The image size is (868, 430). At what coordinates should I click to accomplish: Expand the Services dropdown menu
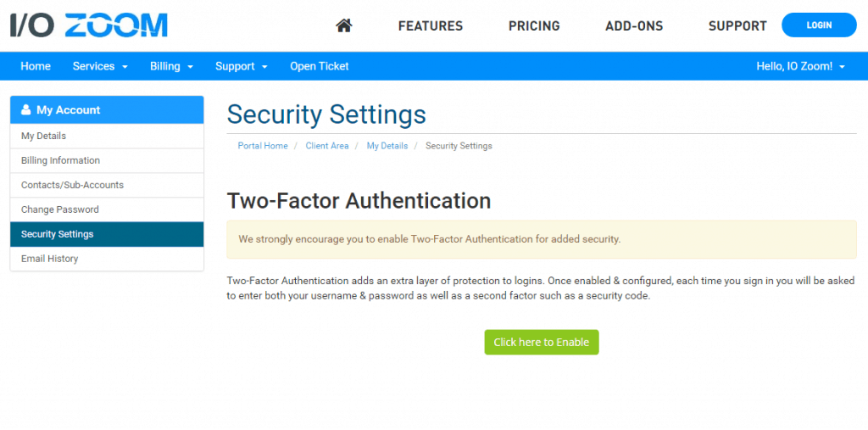[x=100, y=66]
